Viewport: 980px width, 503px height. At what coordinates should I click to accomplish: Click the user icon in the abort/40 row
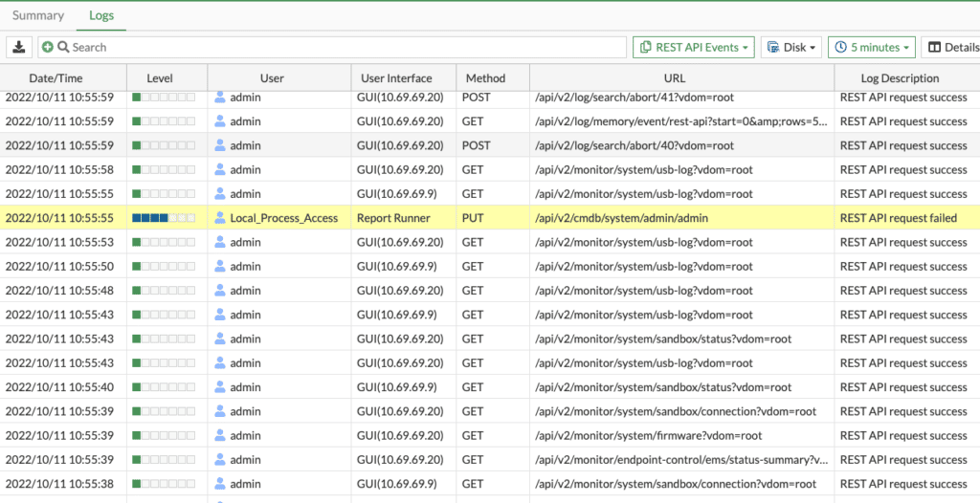[220, 145]
